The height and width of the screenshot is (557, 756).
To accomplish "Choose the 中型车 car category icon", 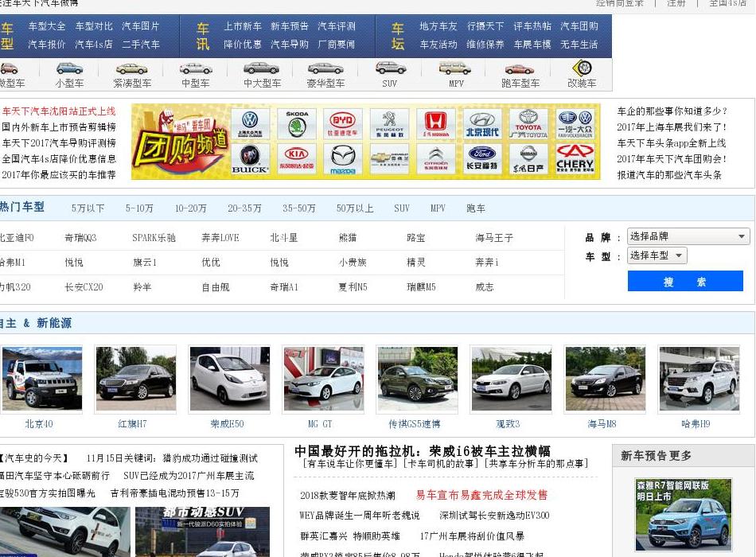I will click(195, 68).
